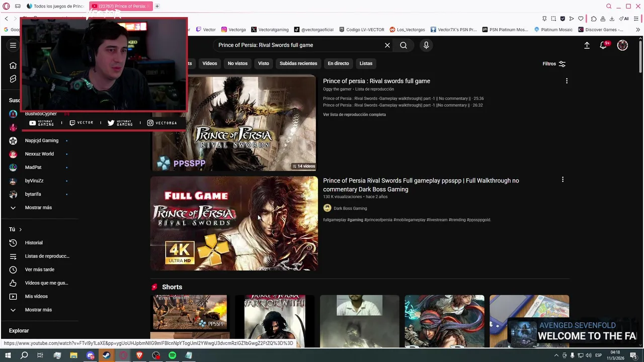
Task: Open the 'Ver lista de reproducción completa' link
Action: [x=354, y=115]
